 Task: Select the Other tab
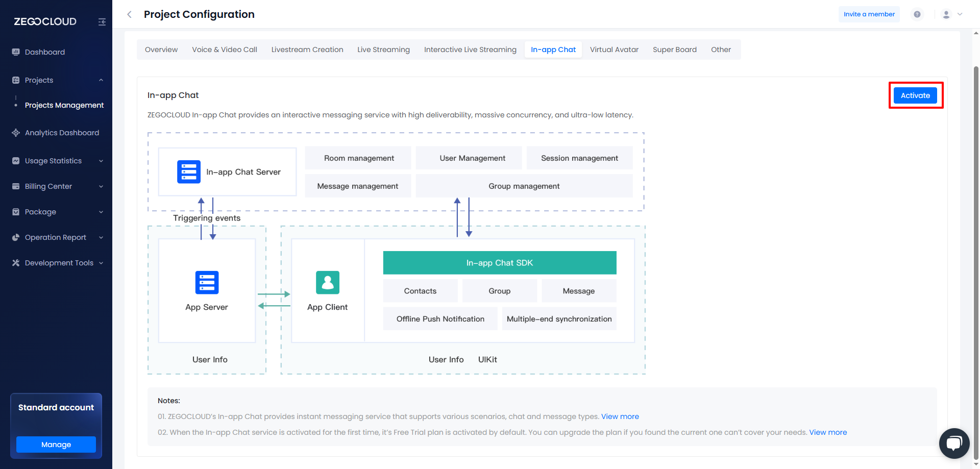pos(721,50)
